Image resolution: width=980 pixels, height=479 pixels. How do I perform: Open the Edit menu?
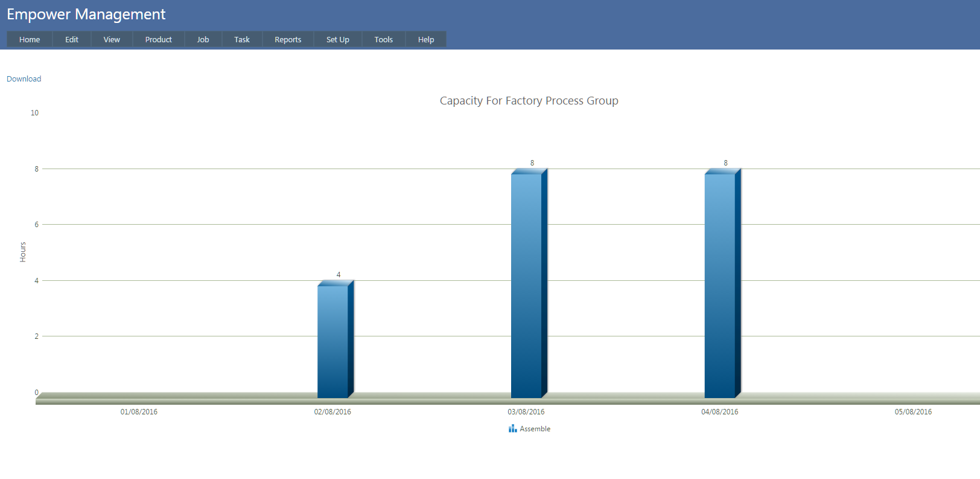point(72,39)
